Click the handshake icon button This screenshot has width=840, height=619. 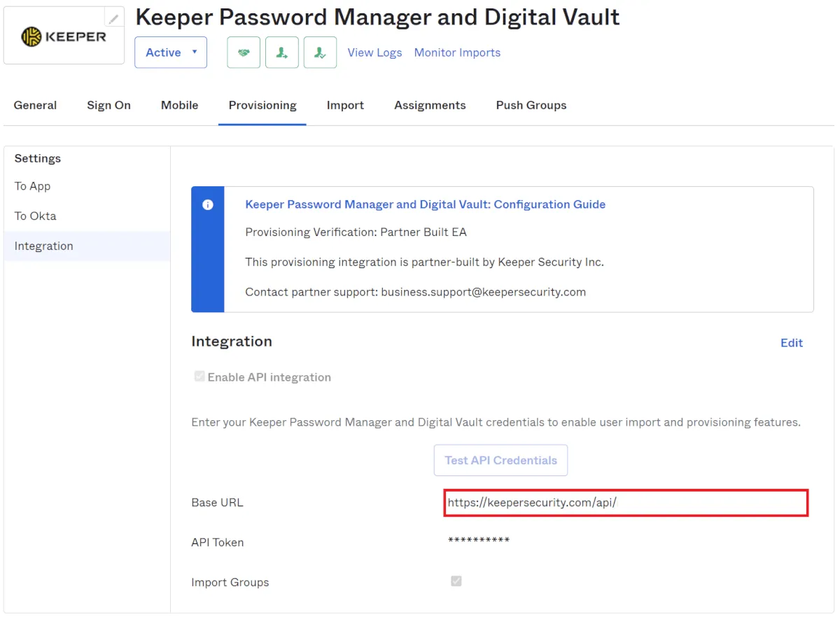click(244, 53)
